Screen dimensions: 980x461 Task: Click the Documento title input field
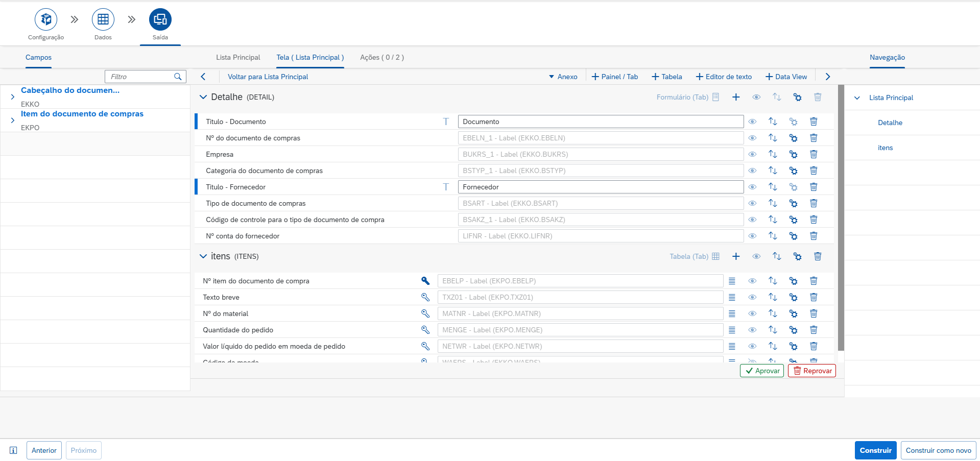[601, 122]
